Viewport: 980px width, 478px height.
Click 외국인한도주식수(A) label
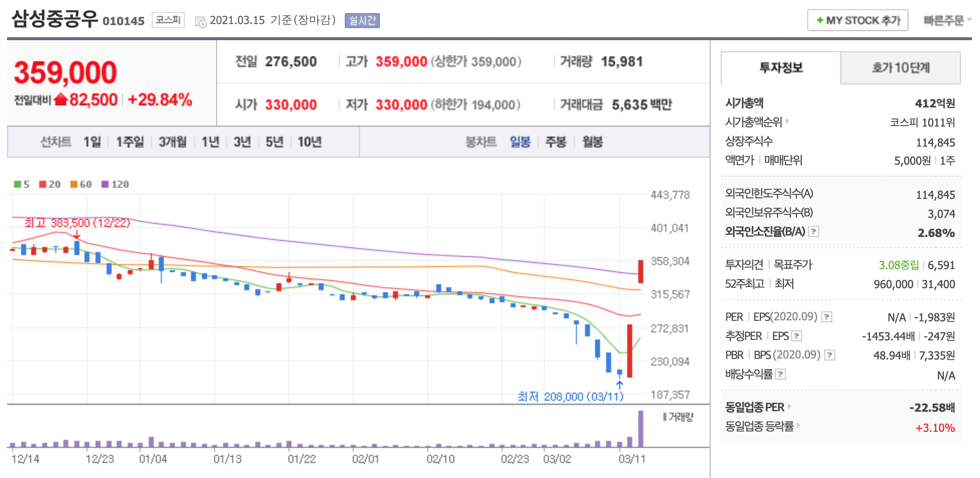pos(769,193)
